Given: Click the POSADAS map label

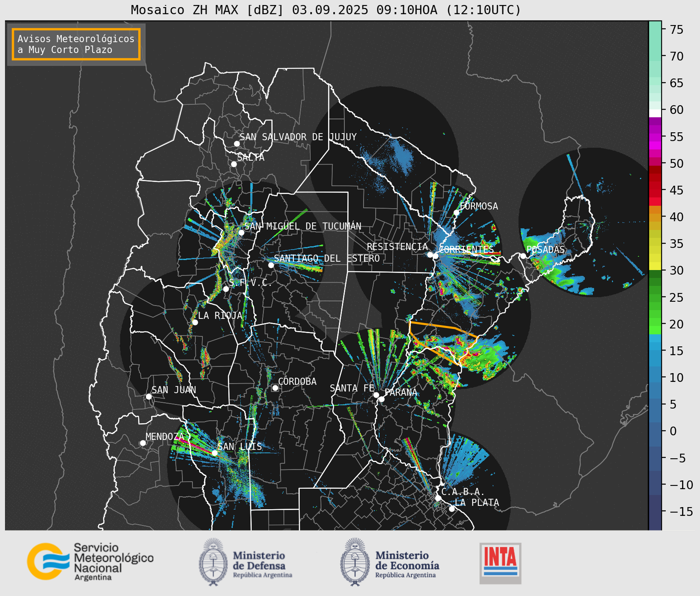Looking at the screenshot, I should click(x=546, y=250).
